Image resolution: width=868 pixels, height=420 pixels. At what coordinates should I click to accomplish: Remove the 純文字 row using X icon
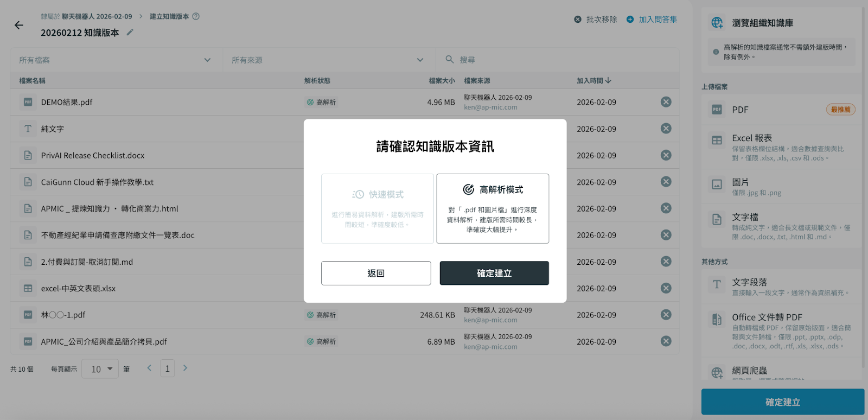click(x=666, y=129)
